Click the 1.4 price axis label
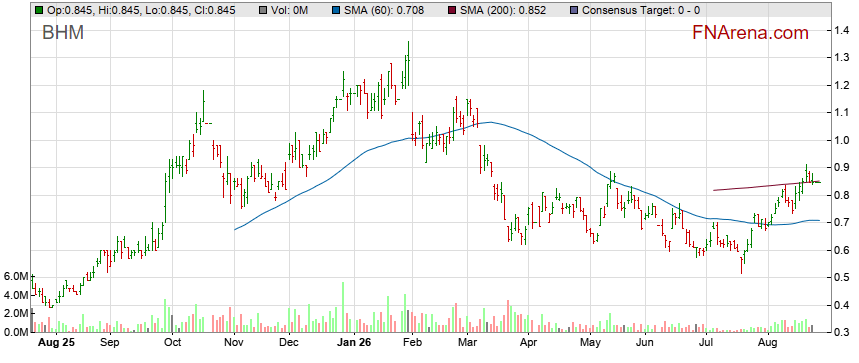This screenshot has width=859, height=363. coord(843,30)
